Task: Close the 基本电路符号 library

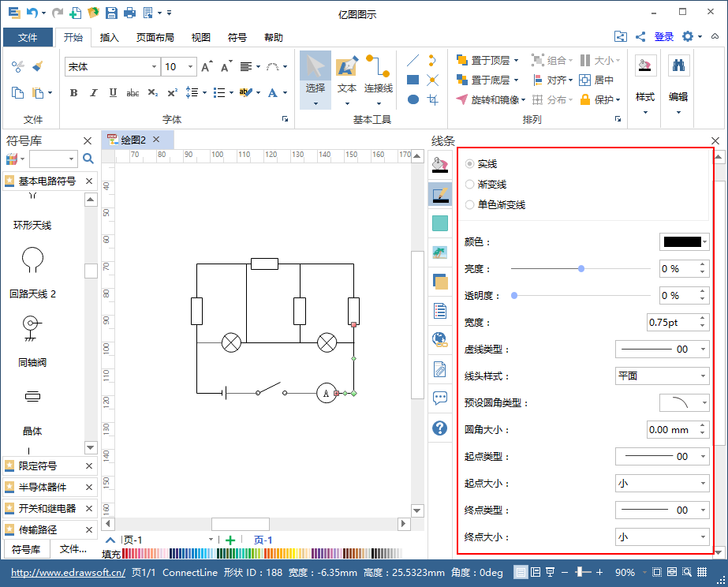Action: tap(89, 181)
